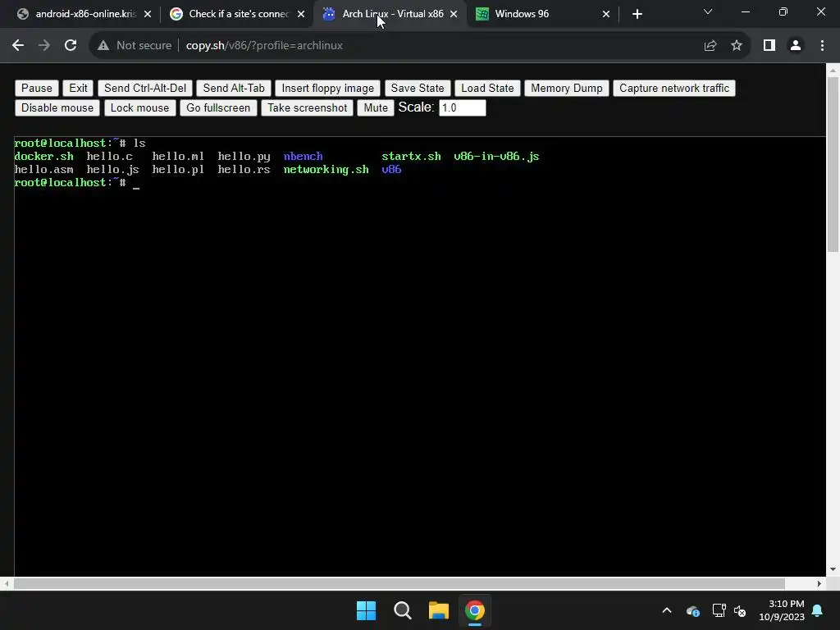Send Alt-Tab to the emulator
Viewport: 840px width, 630px height.
pyautogui.click(x=234, y=89)
